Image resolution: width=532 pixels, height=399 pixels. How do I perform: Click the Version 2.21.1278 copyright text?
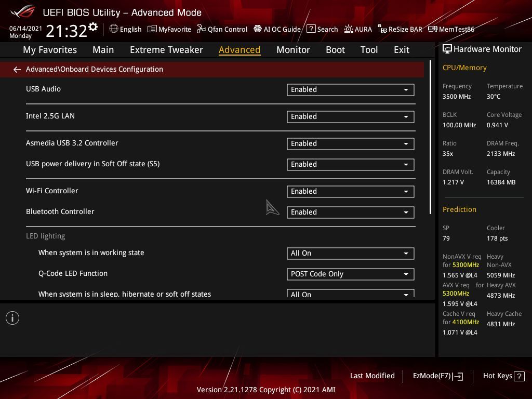coord(266,390)
